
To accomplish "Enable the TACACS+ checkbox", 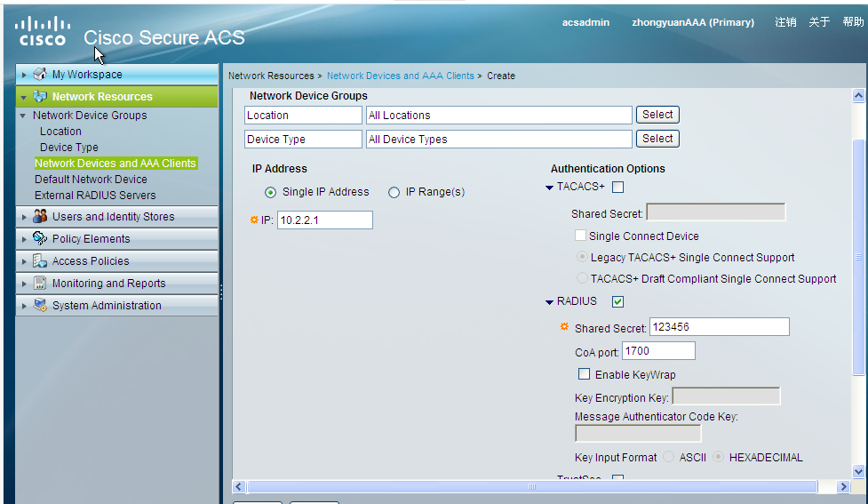I will click(x=617, y=188).
